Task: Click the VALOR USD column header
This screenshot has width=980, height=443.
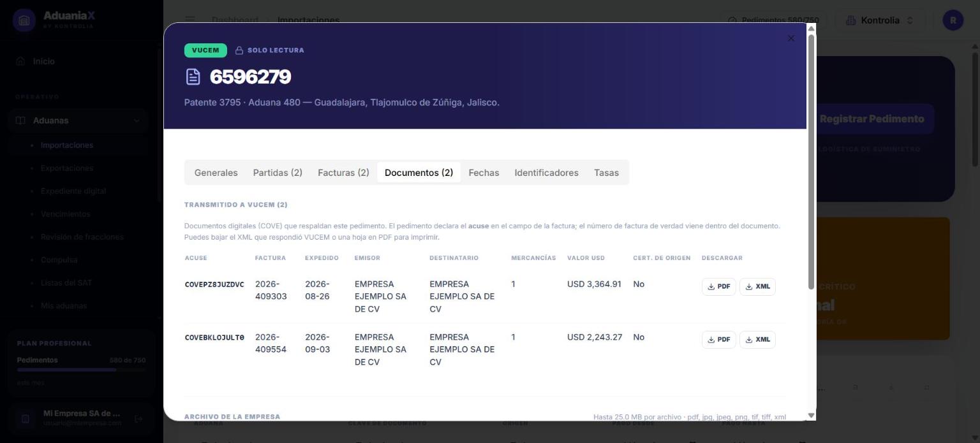Action: 586,258
